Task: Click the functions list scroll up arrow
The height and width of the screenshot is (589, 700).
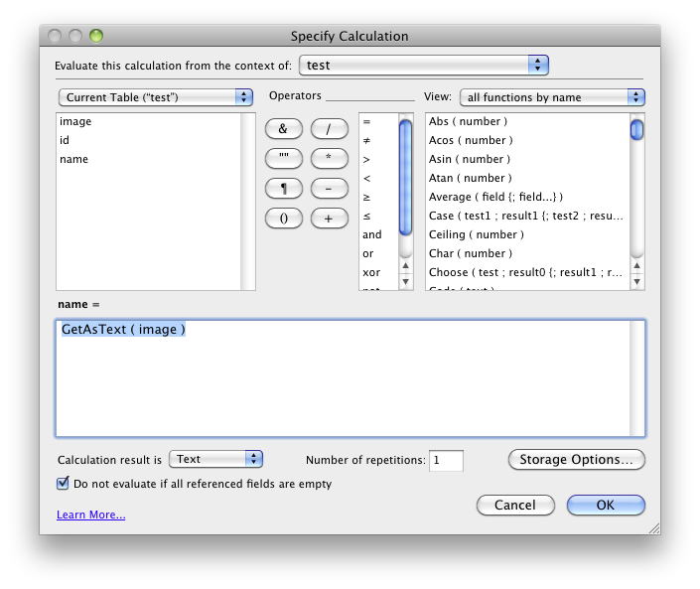Action: pos(637,266)
